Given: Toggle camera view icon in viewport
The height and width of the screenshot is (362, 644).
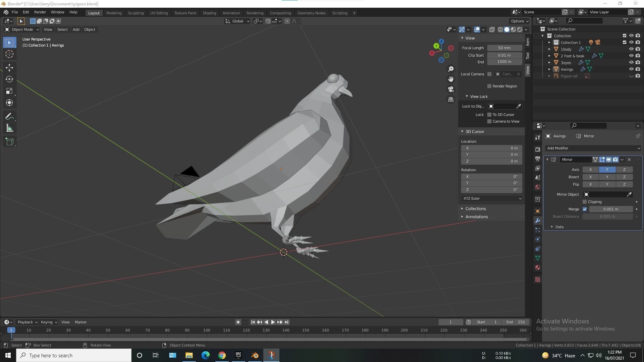Looking at the screenshot, I should (451, 89).
